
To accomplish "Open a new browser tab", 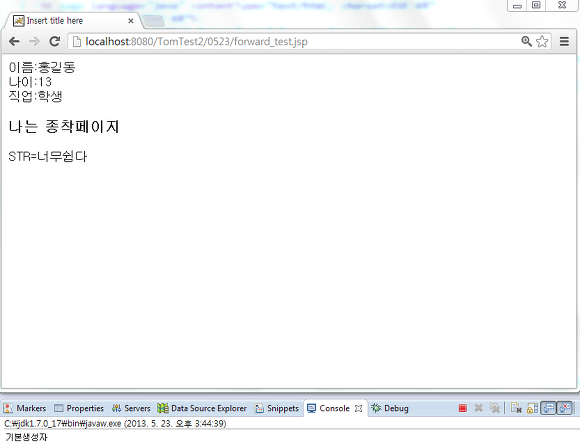I will (153, 21).
